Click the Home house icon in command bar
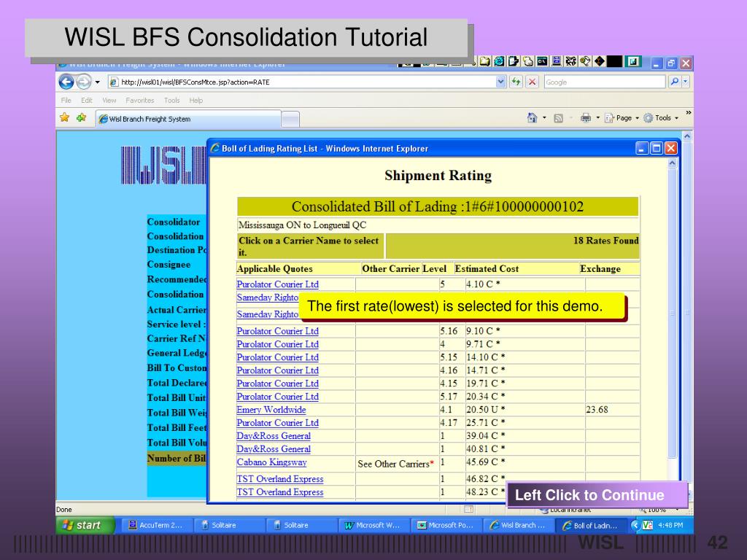The image size is (747, 560). coord(532,117)
